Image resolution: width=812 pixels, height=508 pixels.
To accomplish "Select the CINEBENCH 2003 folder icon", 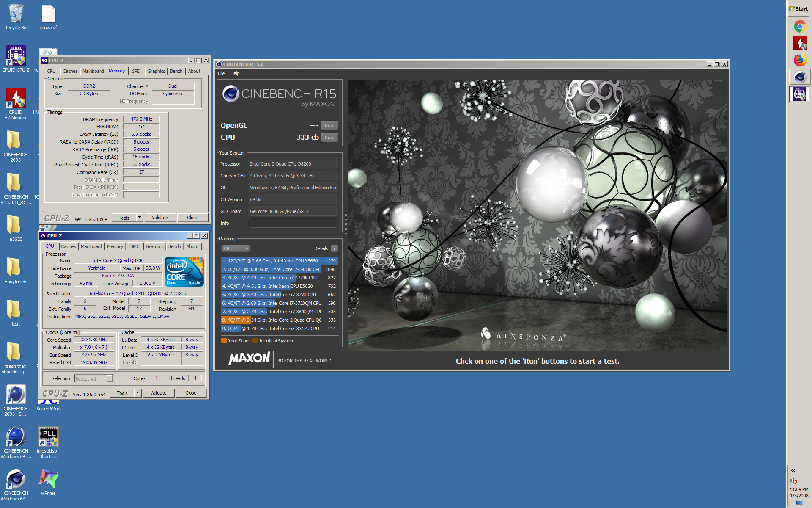I will (x=16, y=146).
